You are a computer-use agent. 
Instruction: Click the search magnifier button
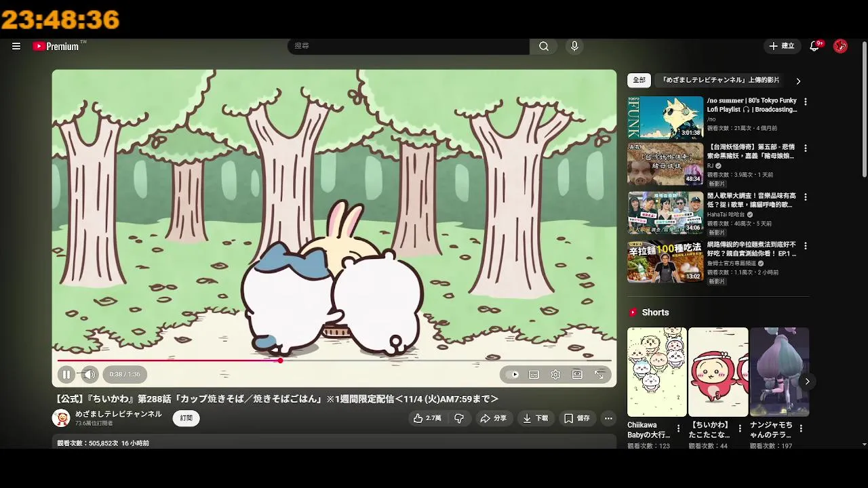(544, 46)
